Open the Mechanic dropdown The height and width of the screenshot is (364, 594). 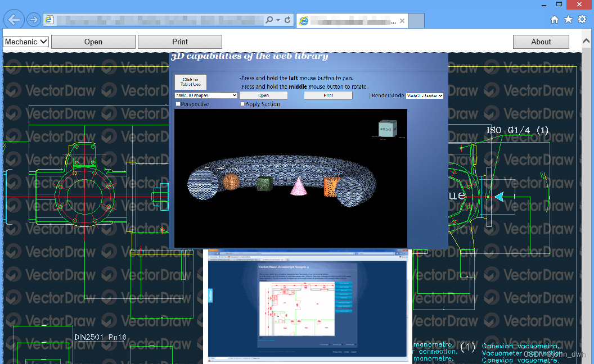tap(26, 41)
